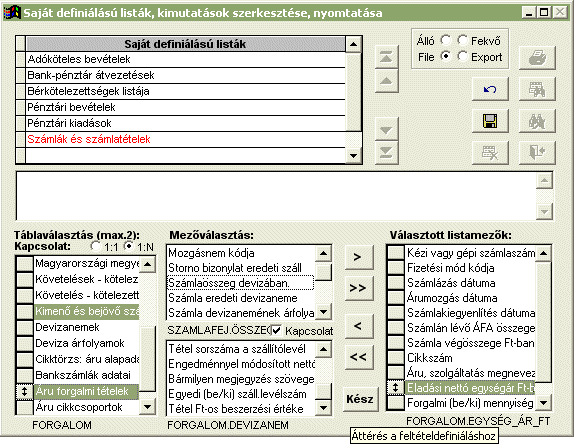Viewport: 574px width, 445px height.
Task: Tick the box beside Devizanemek table
Action: (x=25, y=327)
